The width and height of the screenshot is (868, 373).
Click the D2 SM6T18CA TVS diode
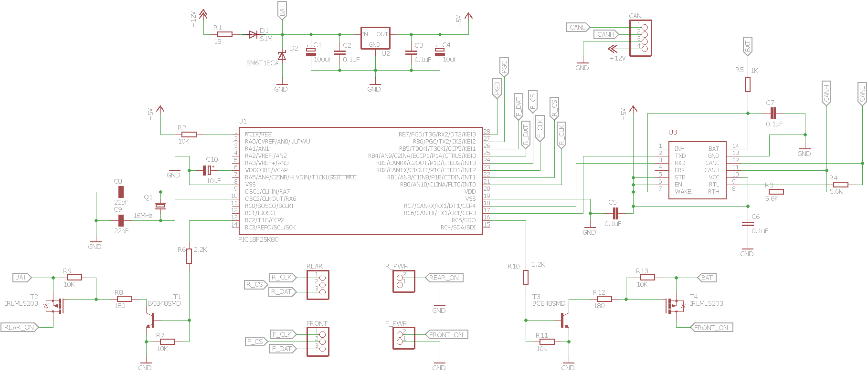click(282, 56)
